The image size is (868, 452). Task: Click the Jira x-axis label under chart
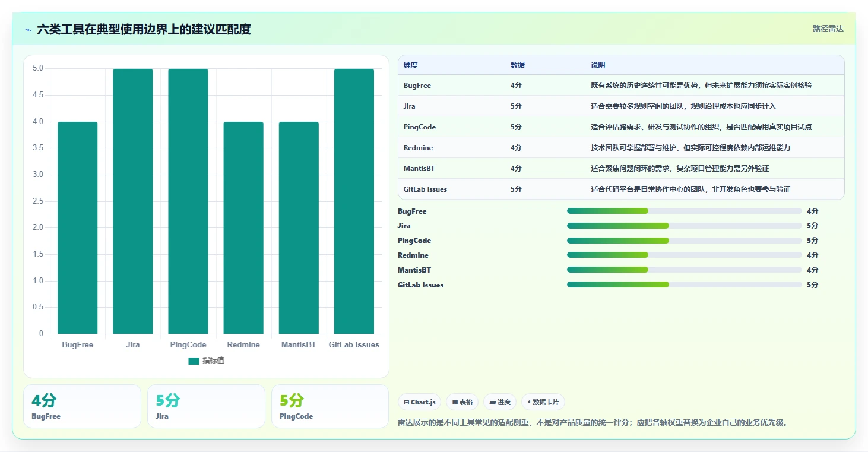tap(133, 345)
